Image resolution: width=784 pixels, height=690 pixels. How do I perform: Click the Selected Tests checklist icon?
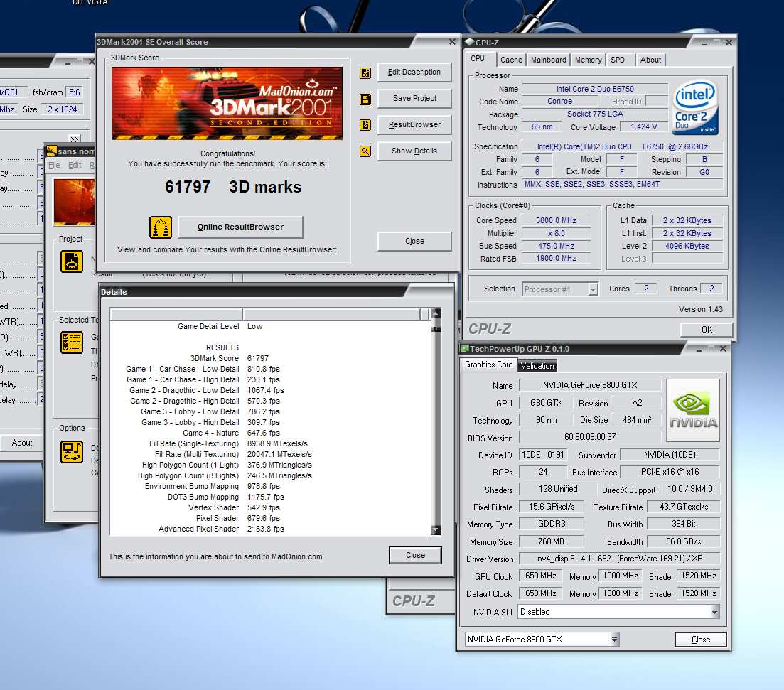coord(72,343)
